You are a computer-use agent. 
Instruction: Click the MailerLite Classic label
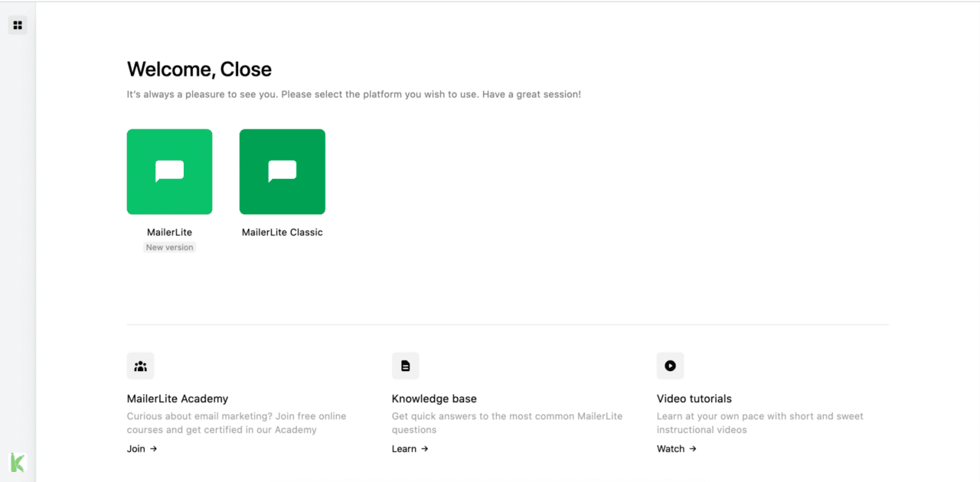coord(282,232)
